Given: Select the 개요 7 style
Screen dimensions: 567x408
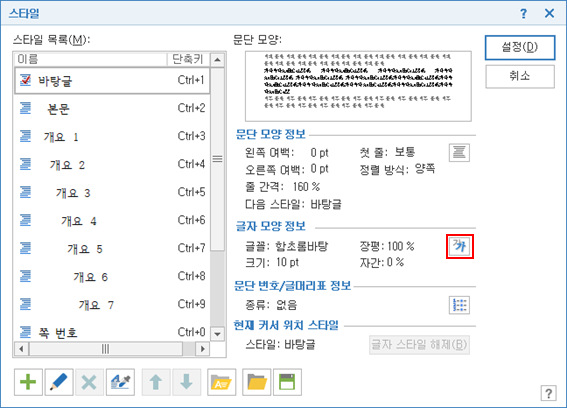Looking at the screenshot, I should coord(112,305).
